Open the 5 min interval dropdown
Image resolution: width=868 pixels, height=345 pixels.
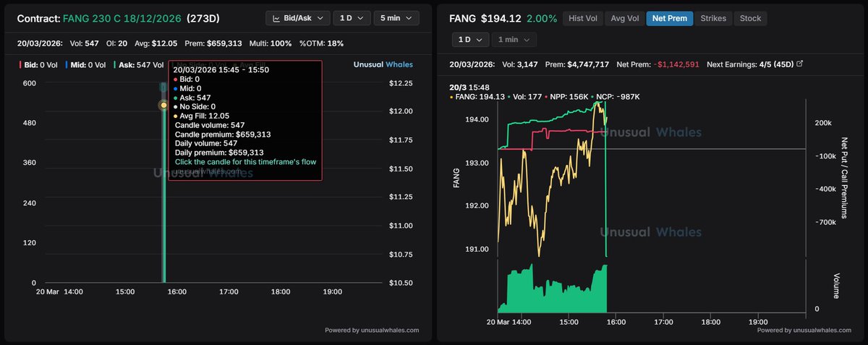tap(396, 18)
